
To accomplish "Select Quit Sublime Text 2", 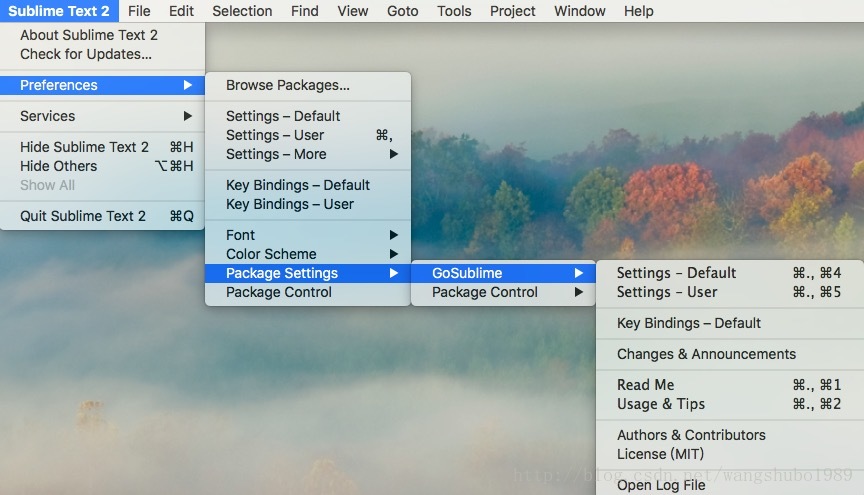I will (x=102, y=216).
